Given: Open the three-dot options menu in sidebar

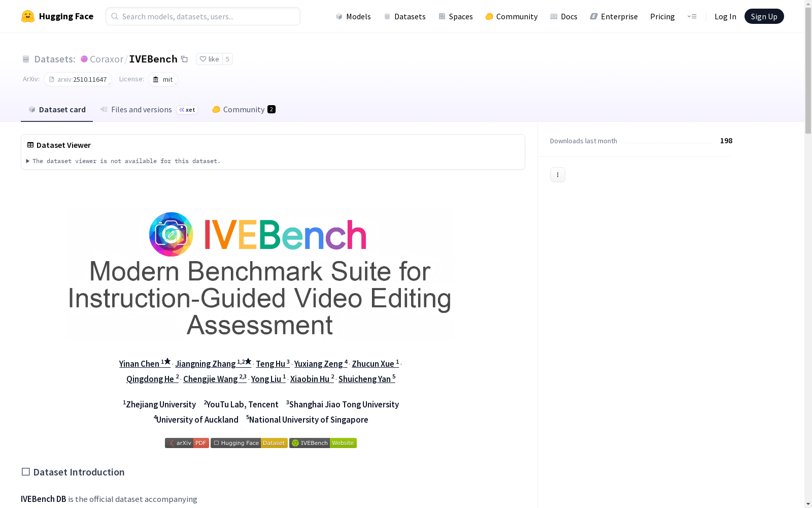Looking at the screenshot, I should [558, 175].
